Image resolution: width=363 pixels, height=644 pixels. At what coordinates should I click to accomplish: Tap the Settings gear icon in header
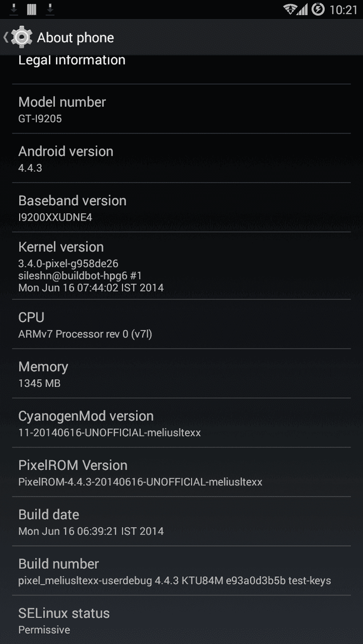pyautogui.click(x=21, y=38)
